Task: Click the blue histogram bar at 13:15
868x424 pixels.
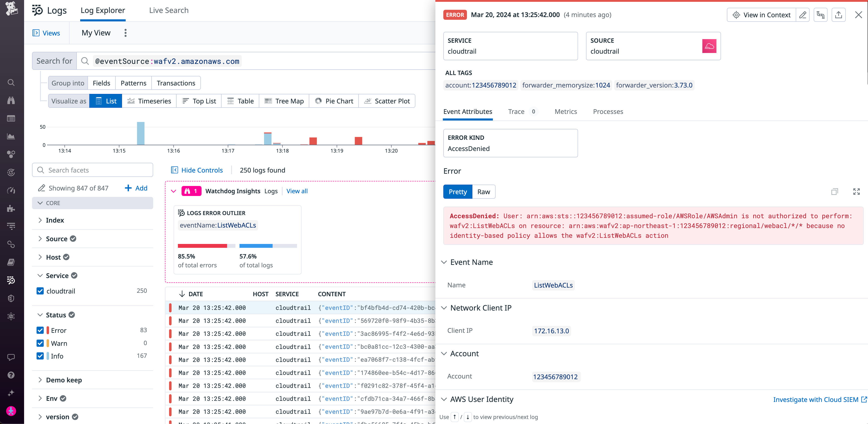Action: [141, 135]
